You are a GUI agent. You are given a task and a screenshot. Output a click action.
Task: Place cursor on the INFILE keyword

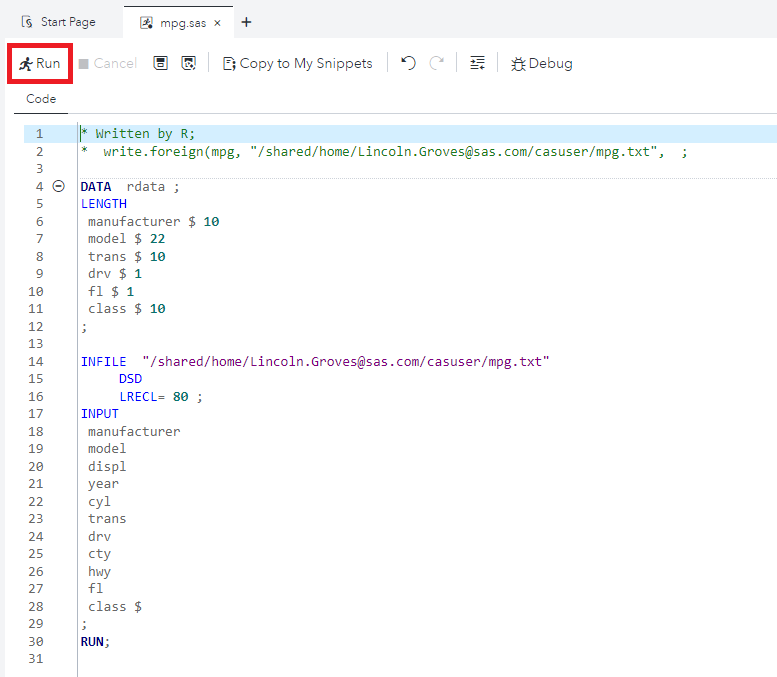[x=103, y=361]
